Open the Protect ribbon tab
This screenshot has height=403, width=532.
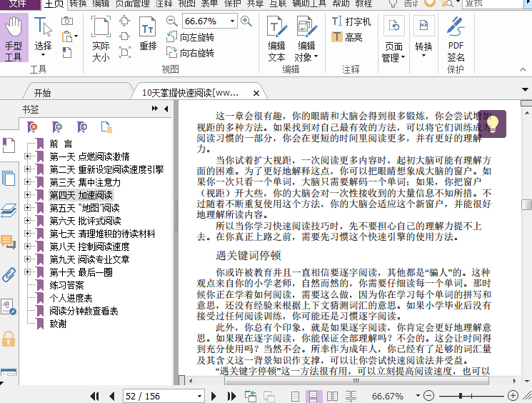click(232, 4)
